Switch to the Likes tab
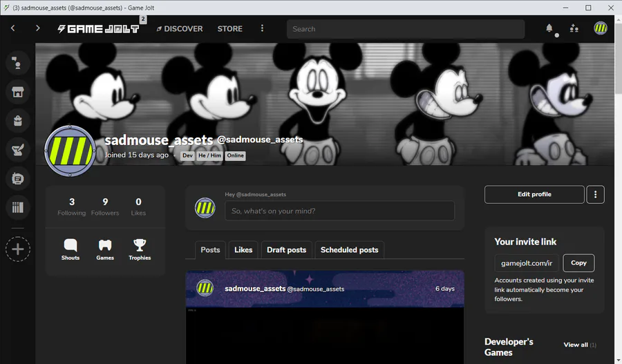Image resolution: width=622 pixels, height=364 pixels. [x=243, y=250]
